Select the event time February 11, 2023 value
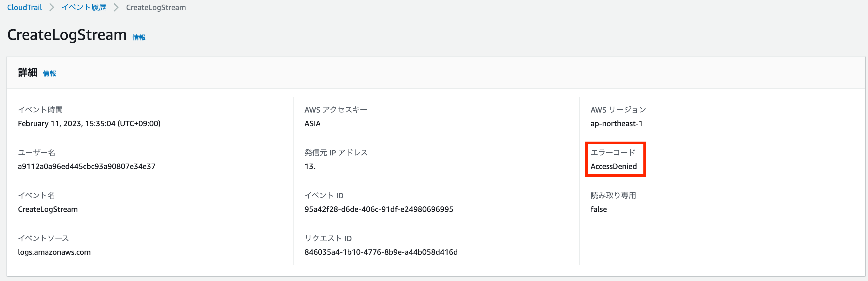 [89, 123]
